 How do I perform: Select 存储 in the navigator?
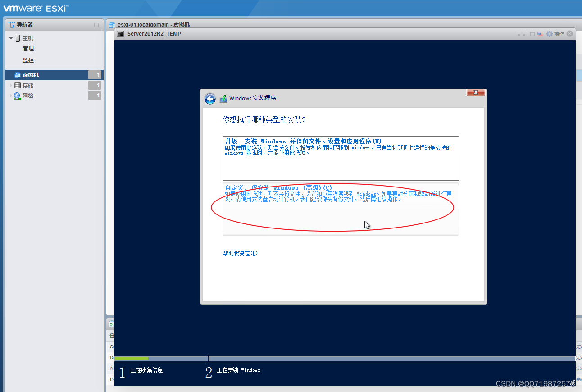tap(28, 86)
